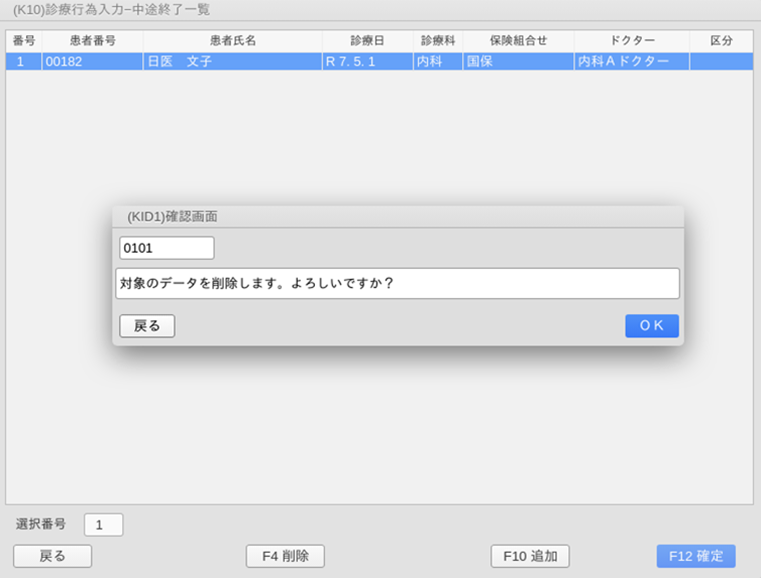Select the 番号 column header
Image resolution: width=761 pixels, height=578 pixels.
click(24, 41)
